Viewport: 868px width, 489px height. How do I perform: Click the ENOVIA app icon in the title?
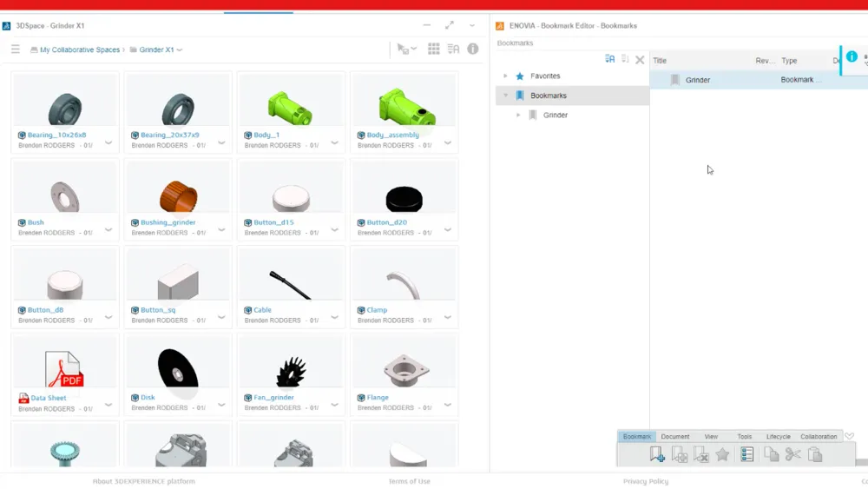tap(500, 26)
